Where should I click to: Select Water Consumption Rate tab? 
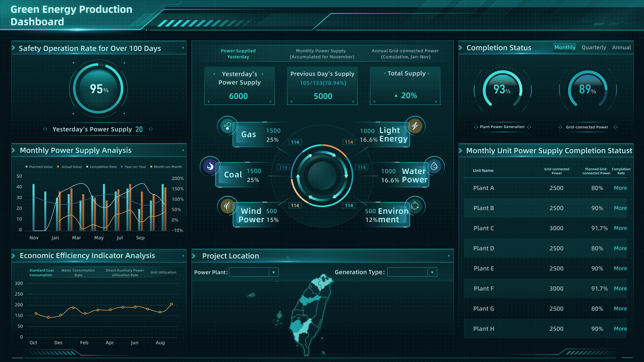[x=78, y=273]
